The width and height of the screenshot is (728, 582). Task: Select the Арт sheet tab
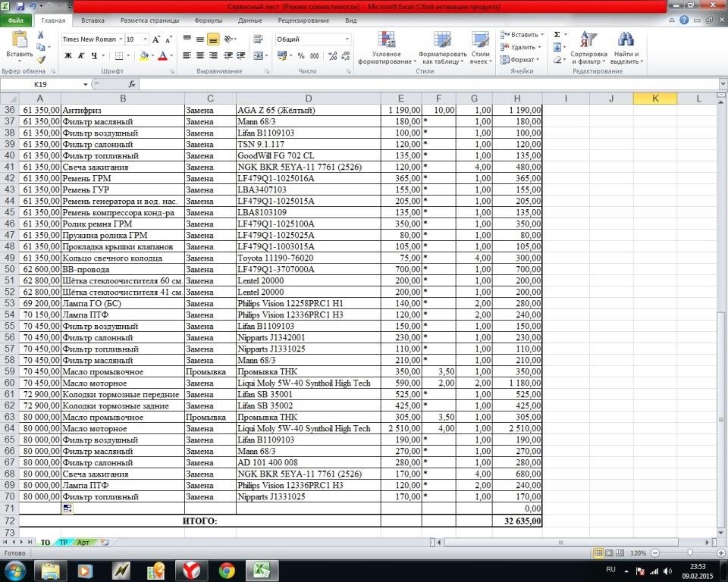(x=83, y=542)
